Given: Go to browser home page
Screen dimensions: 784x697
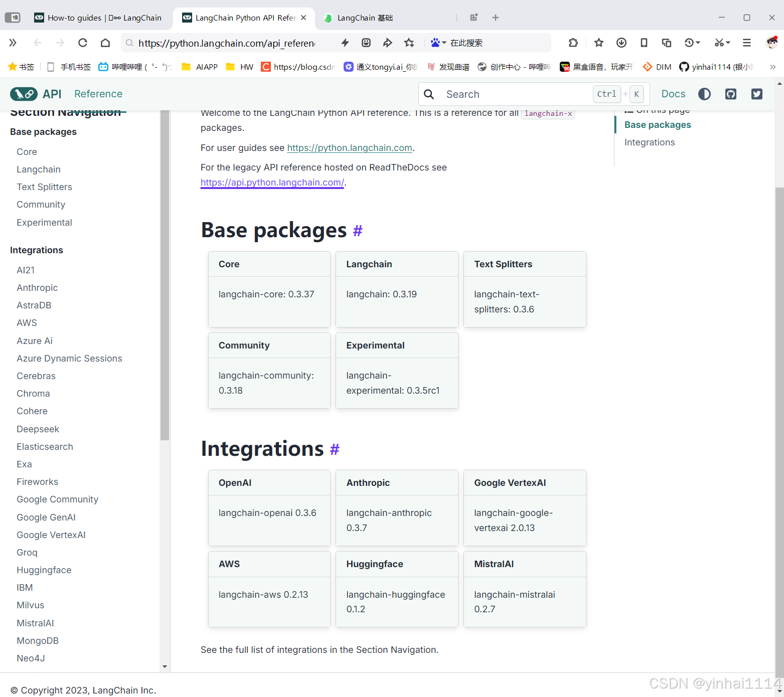Looking at the screenshot, I should click(x=105, y=43).
